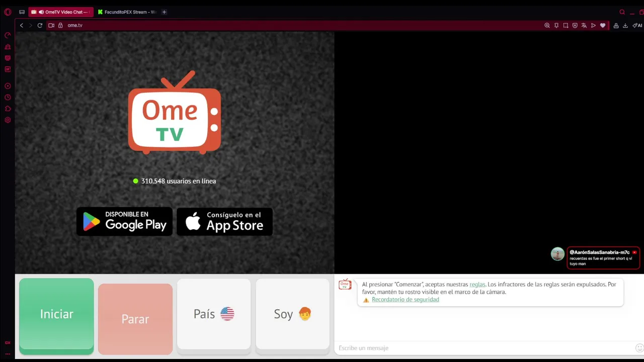Screen dimensions: 644x362
Task: Open GX Control speedometer in sidebar
Action: pyautogui.click(x=8, y=35)
